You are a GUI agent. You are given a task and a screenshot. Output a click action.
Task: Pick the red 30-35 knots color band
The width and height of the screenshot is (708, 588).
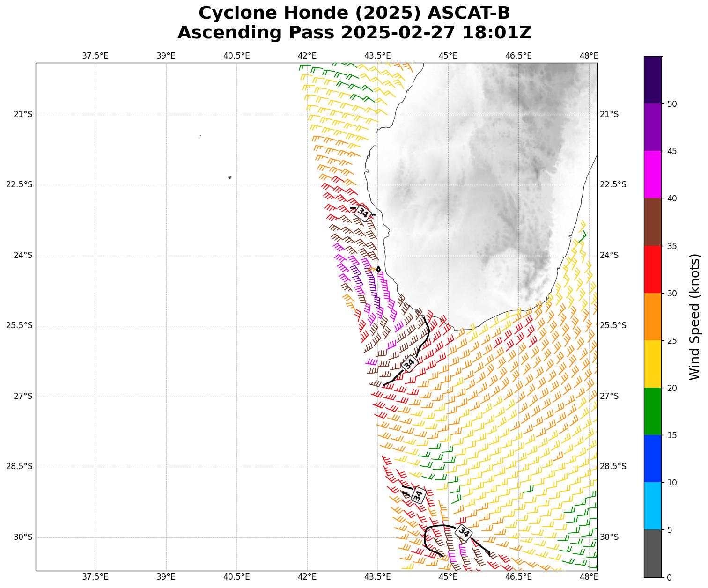click(652, 269)
